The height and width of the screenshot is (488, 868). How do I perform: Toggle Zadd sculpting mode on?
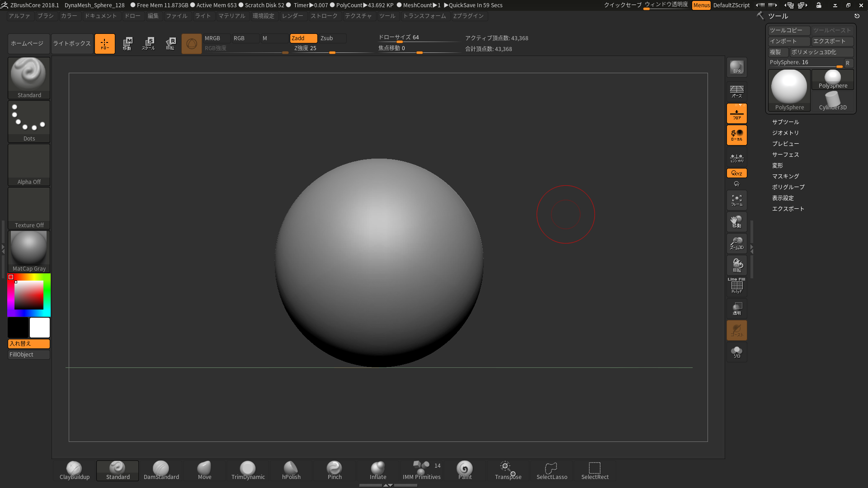(x=298, y=38)
